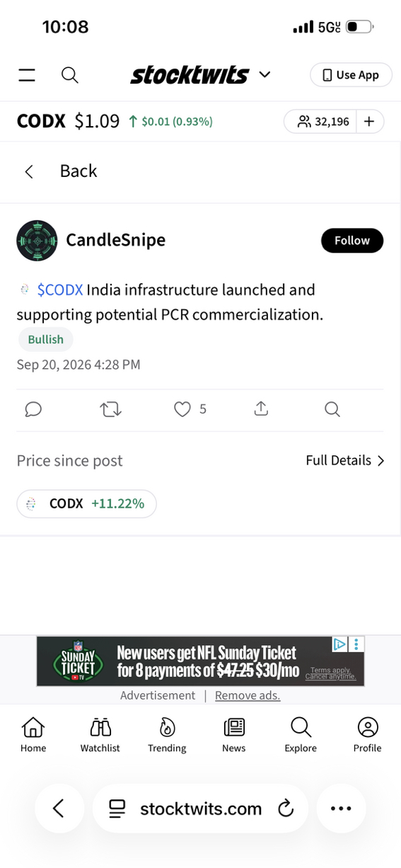Add CODX to watchlist with plus button

[x=369, y=122]
